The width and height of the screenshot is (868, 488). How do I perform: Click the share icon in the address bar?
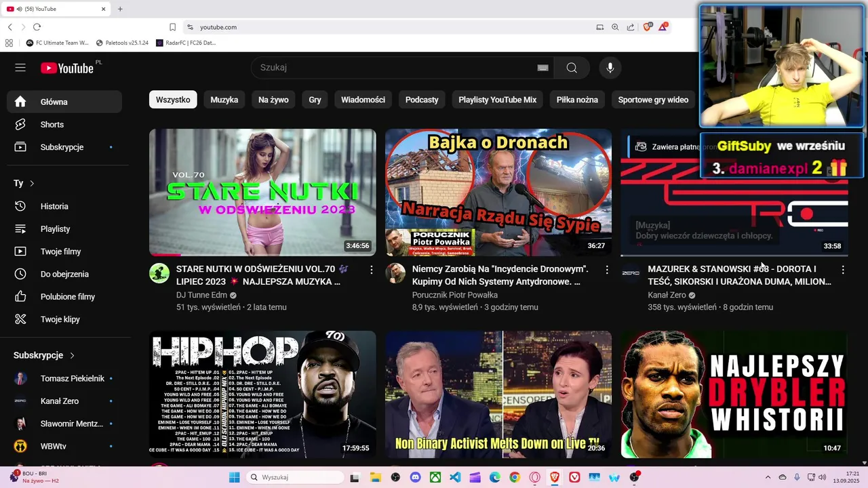pos(631,27)
